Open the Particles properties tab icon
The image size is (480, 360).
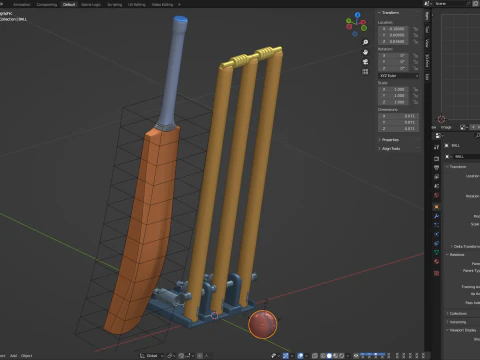(x=436, y=225)
